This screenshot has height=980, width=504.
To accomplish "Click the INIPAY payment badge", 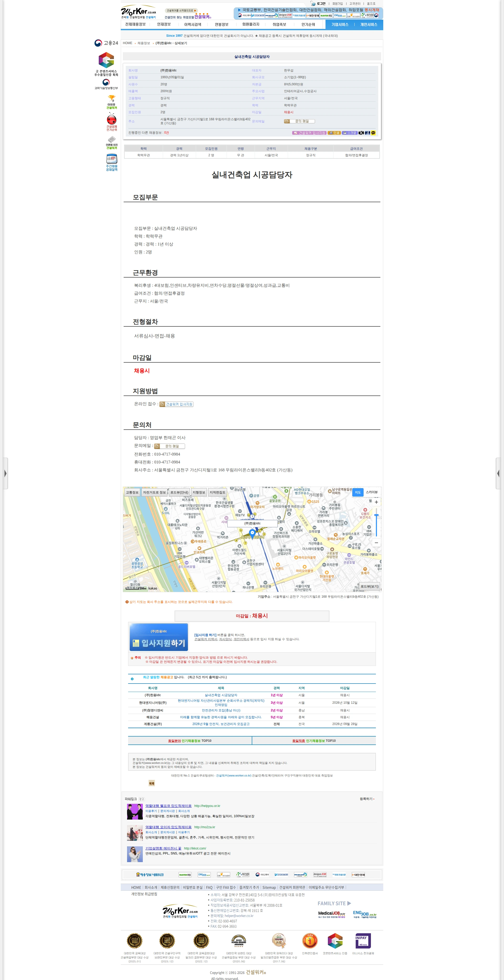I will pyautogui.click(x=363, y=941).
